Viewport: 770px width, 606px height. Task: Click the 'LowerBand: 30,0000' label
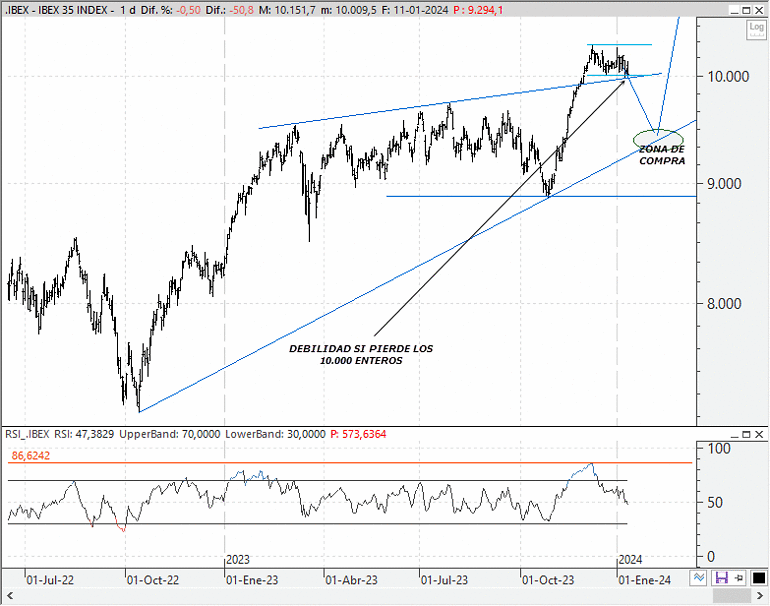pyautogui.click(x=275, y=434)
